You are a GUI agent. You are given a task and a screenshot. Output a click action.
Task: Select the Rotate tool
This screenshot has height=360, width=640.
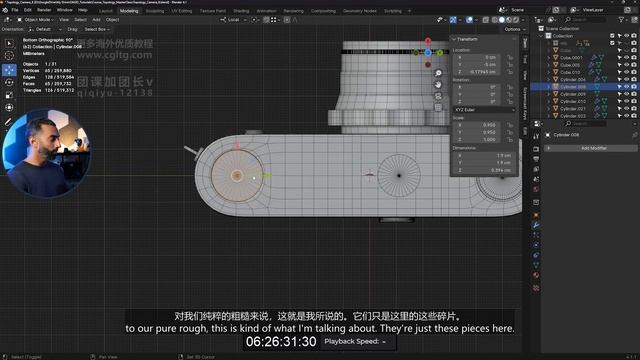(x=9, y=82)
